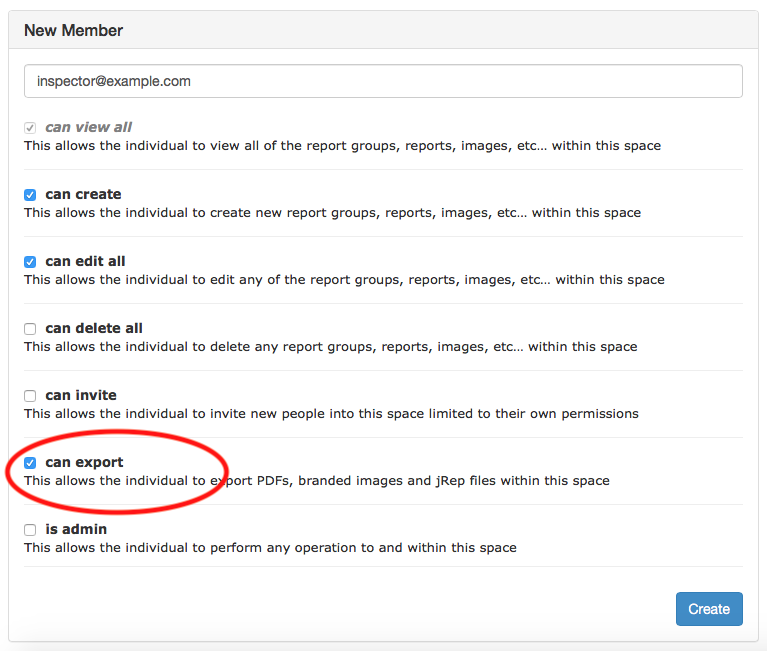Image resolution: width=767 pixels, height=651 pixels.
Task: Uncheck the can edit all checkbox
Action: point(30,262)
